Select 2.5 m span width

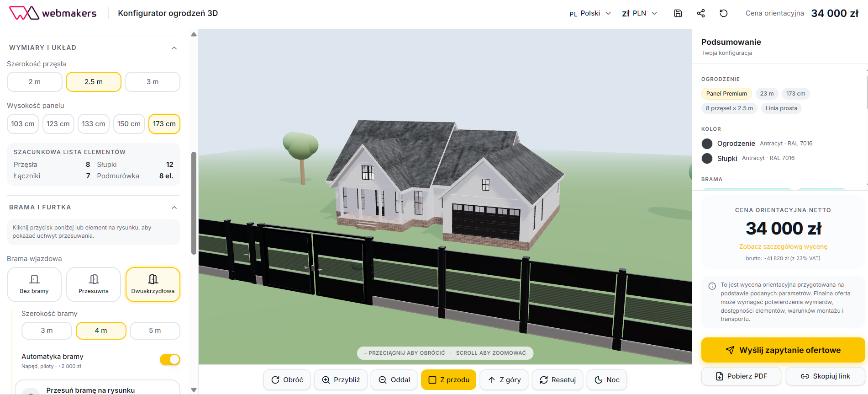(94, 82)
